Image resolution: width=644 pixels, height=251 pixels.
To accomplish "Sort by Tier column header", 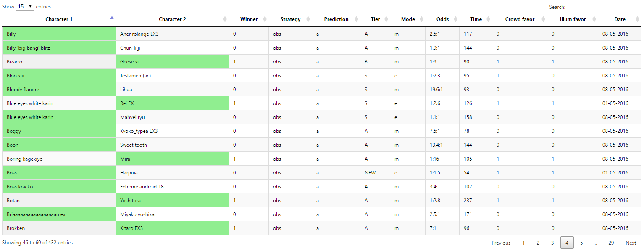I will (x=375, y=19).
